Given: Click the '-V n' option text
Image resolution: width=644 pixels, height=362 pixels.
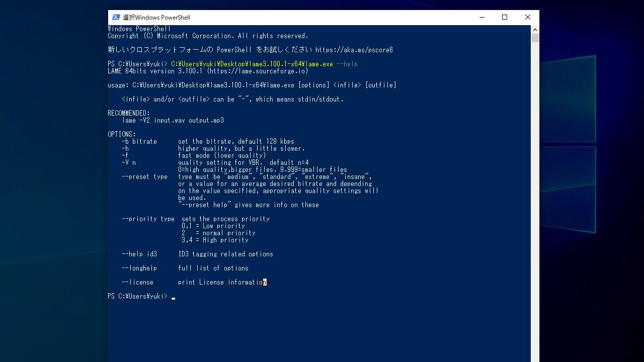Looking at the screenshot, I should (x=129, y=162).
